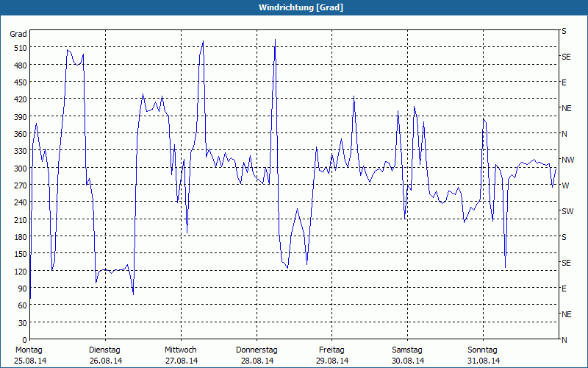Select the 90 axis value
588x368 pixels.
pyautogui.click(x=23, y=289)
